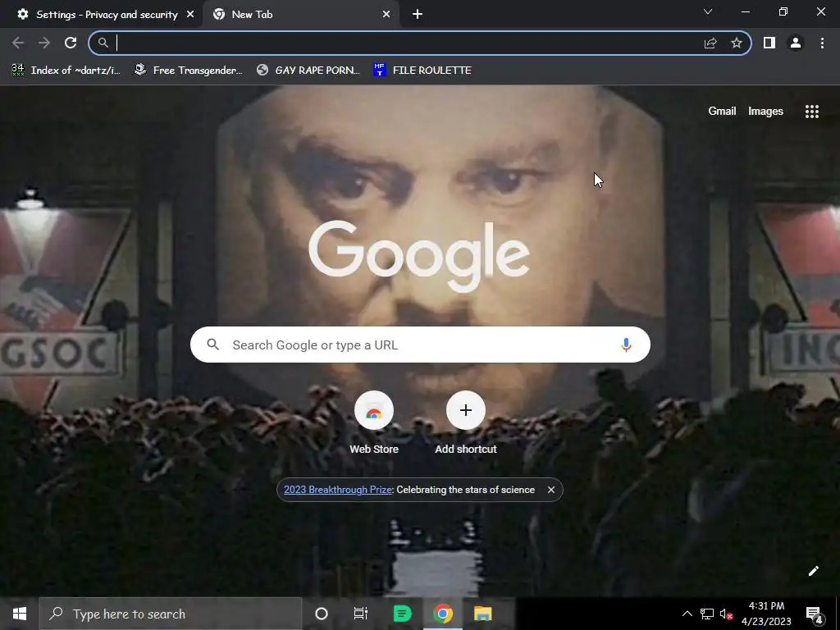Screen dimensions: 840x630
Task: Open File Explorer from the taskbar
Action: [482, 614]
